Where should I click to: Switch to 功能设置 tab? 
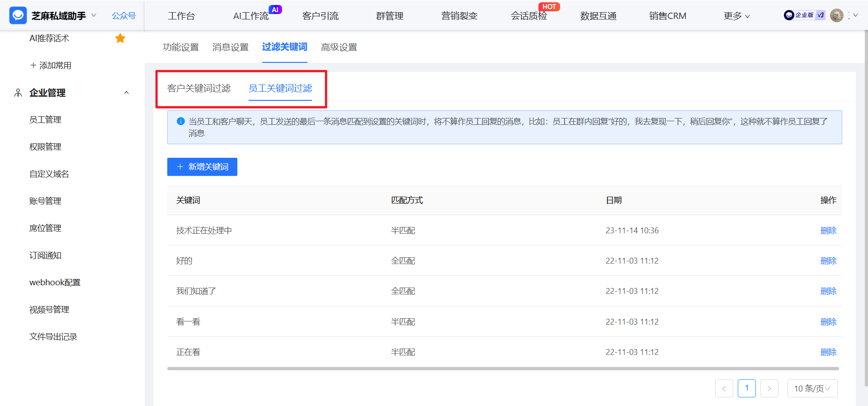click(181, 47)
